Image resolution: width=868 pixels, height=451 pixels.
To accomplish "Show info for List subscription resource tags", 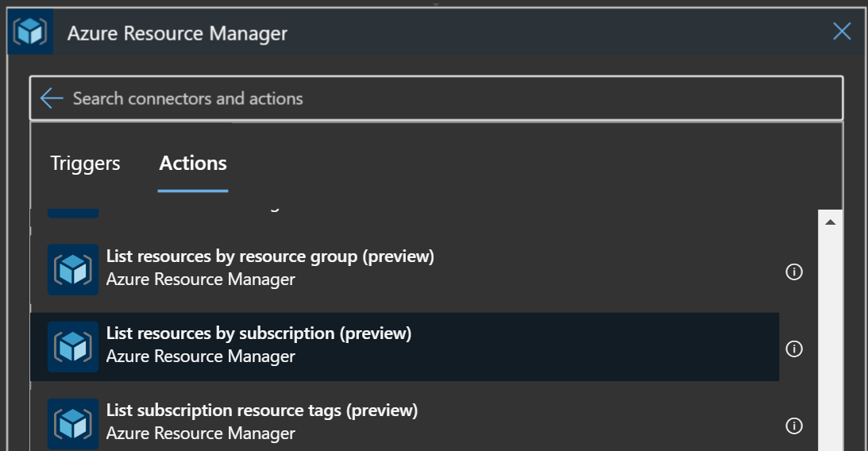I will pos(794,426).
